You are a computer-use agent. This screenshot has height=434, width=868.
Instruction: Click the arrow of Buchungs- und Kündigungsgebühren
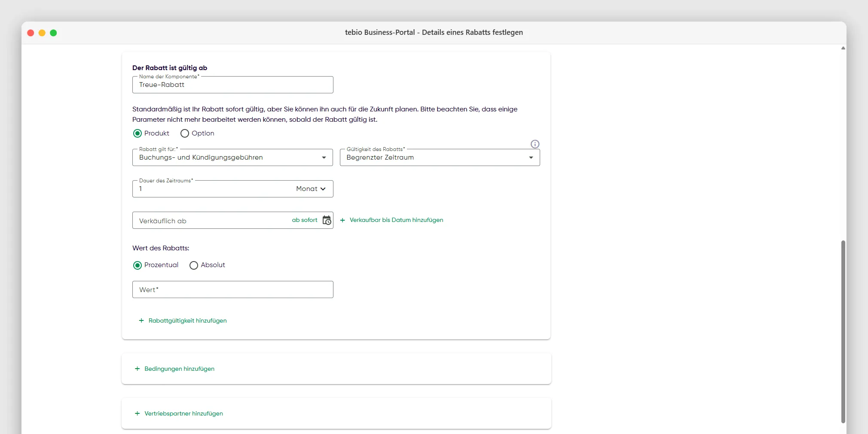tap(324, 157)
